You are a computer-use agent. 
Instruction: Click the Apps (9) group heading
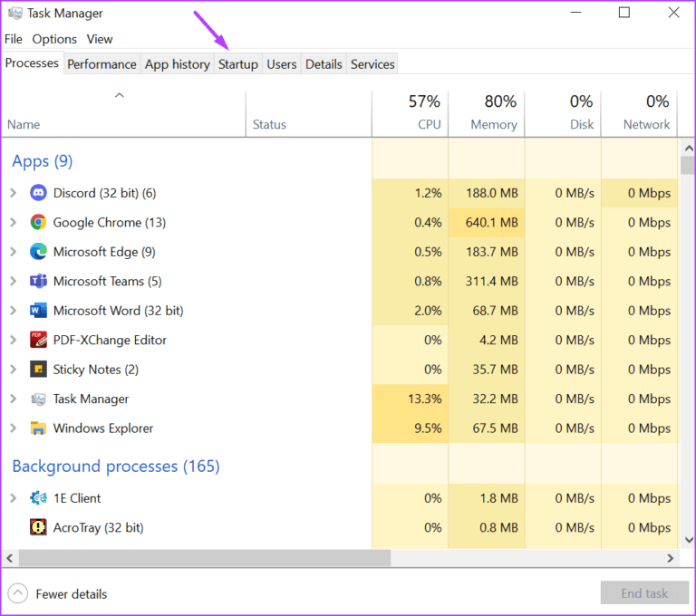(43, 160)
